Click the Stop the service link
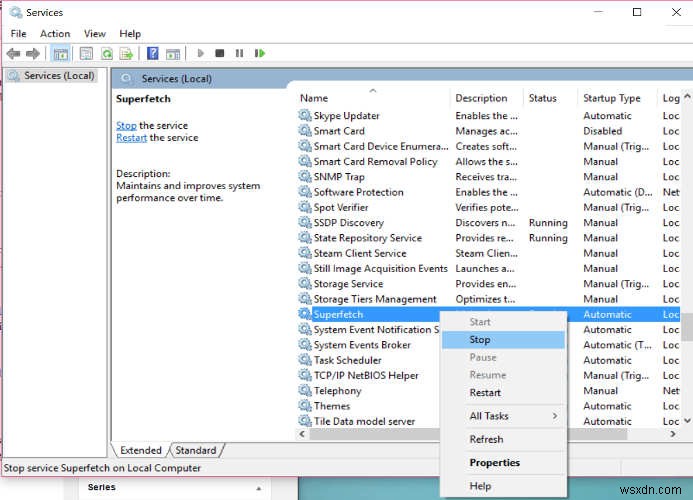This screenshot has height=500, width=693. [126, 126]
